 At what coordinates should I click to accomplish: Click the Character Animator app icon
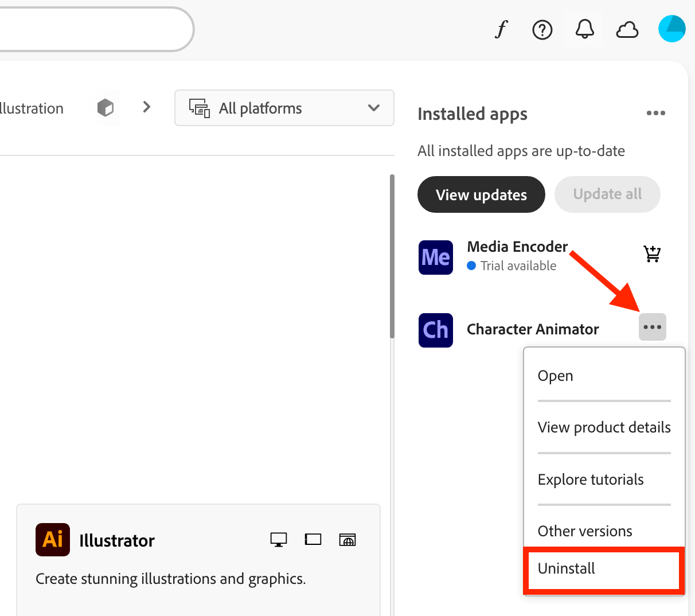(x=435, y=330)
